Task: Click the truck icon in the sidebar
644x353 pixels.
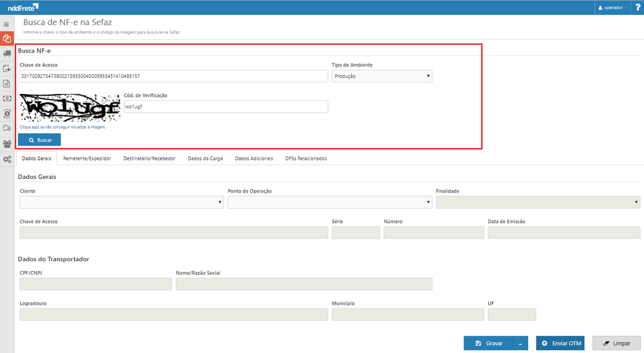Action: pos(7,54)
